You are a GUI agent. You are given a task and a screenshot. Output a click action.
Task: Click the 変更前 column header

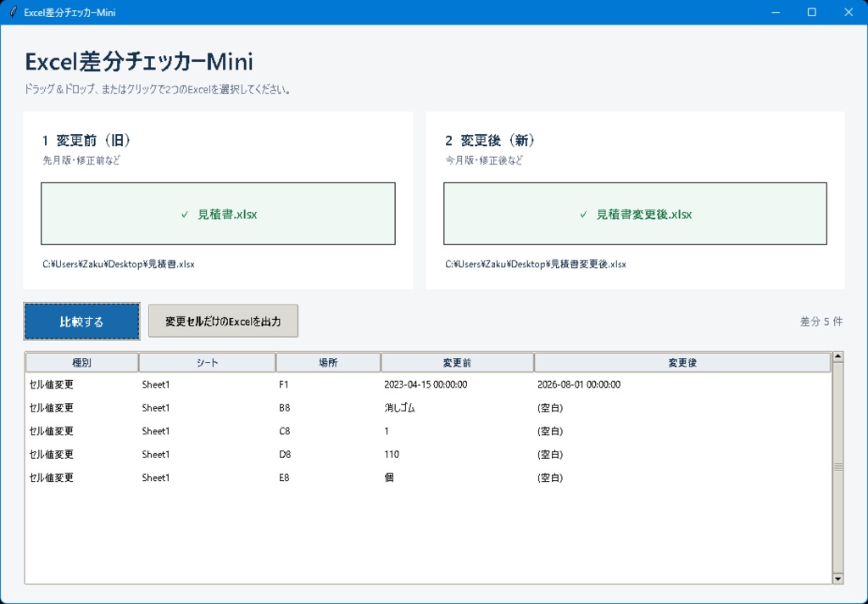pyautogui.click(x=457, y=363)
